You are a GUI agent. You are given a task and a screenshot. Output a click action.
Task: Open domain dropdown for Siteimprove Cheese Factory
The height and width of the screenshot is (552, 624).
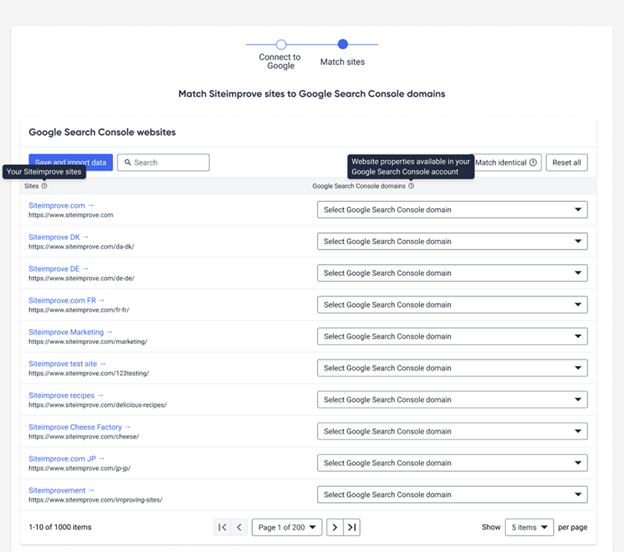[x=452, y=431]
